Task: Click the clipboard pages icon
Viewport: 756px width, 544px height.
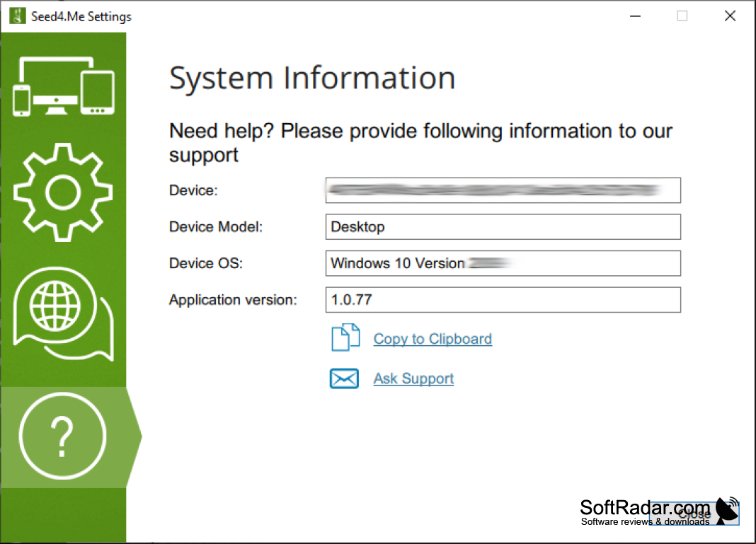Action: [x=345, y=337]
